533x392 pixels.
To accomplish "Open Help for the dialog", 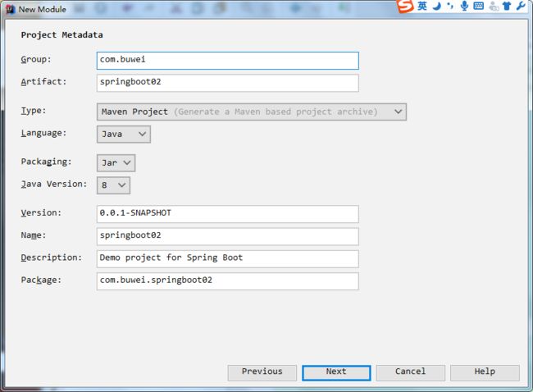I will click(x=485, y=372).
